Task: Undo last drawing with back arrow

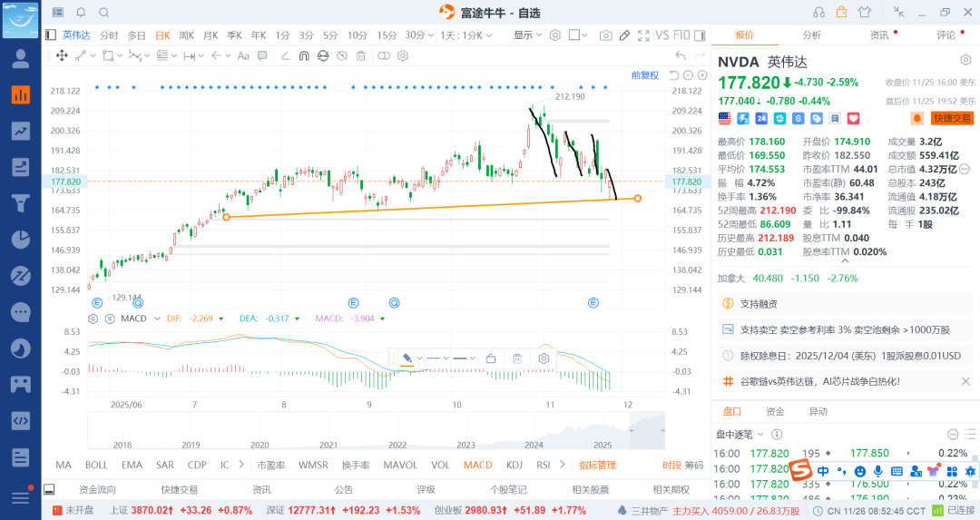Action: pyautogui.click(x=681, y=55)
